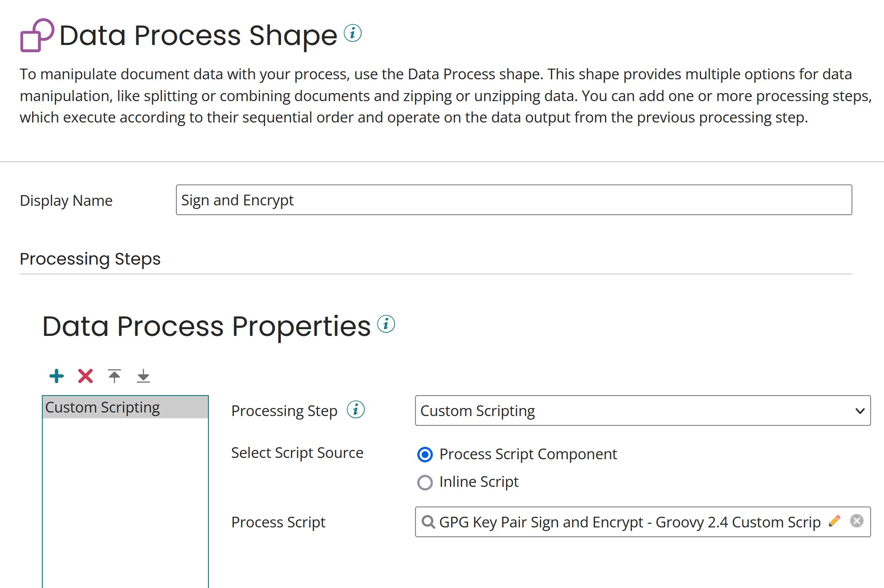Select the Process Script Component option
The image size is (884, 588).
coord(425,454)
